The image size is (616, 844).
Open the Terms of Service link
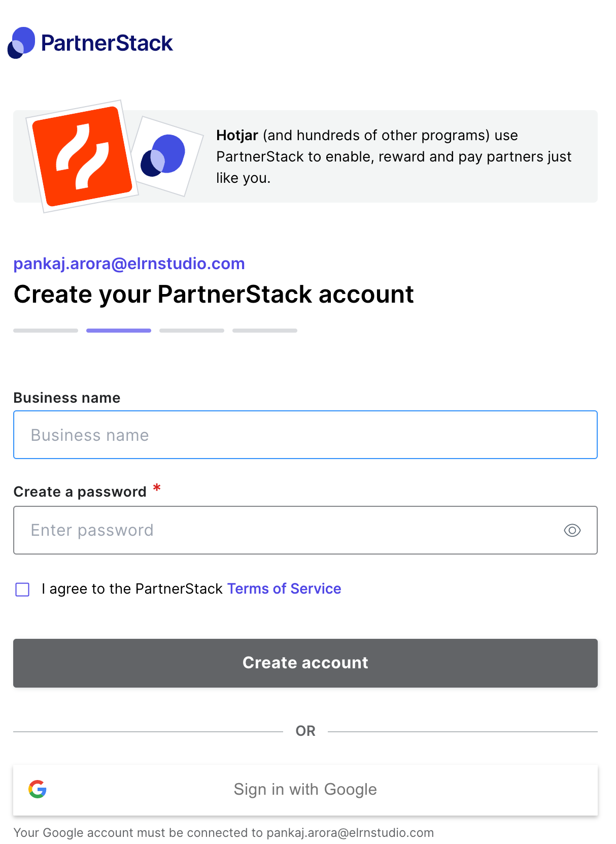pyautogui.click(x=284, y=589)
